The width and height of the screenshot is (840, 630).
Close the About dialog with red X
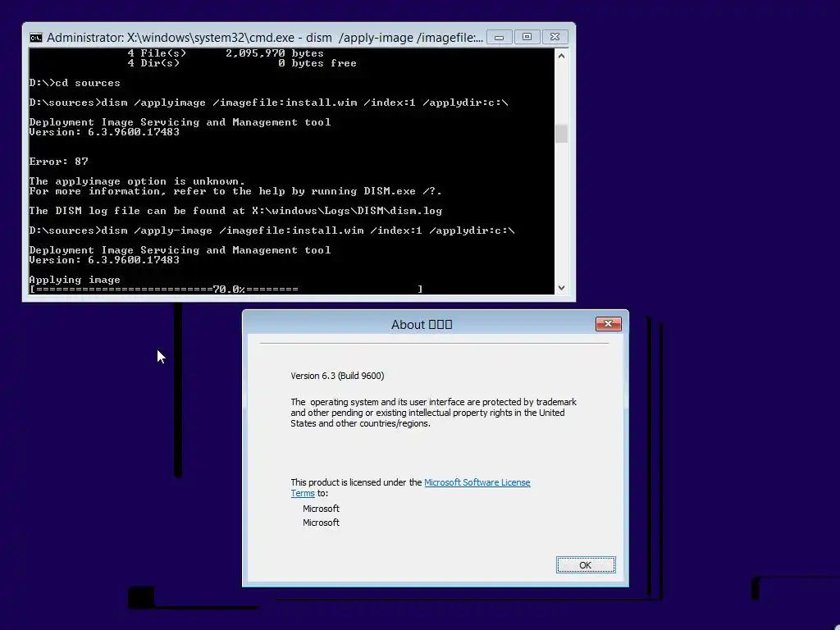609,323
